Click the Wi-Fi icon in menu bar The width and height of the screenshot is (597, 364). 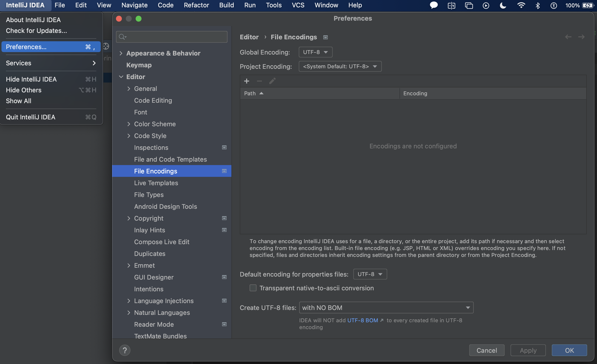click(521, 5)
